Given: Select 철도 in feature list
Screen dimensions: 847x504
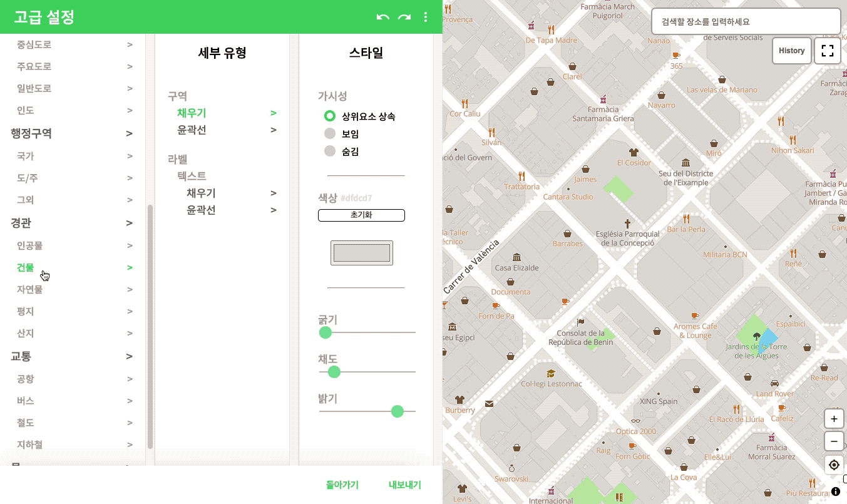Looking at the screenshot, I should point(25,423).
